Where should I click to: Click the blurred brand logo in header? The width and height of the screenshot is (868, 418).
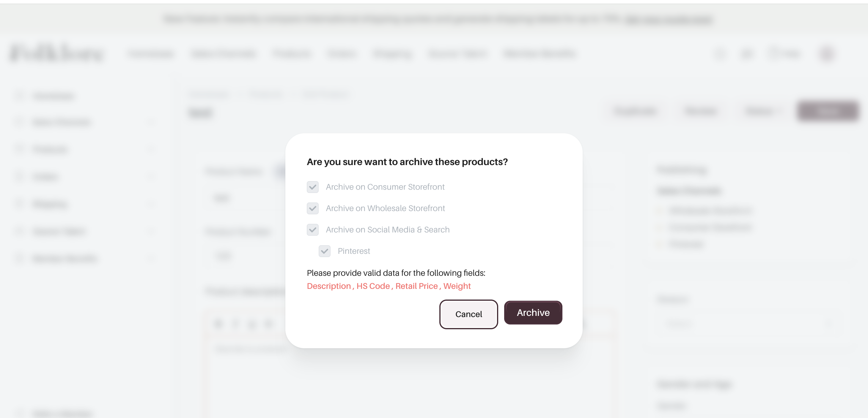pos(56,53)
